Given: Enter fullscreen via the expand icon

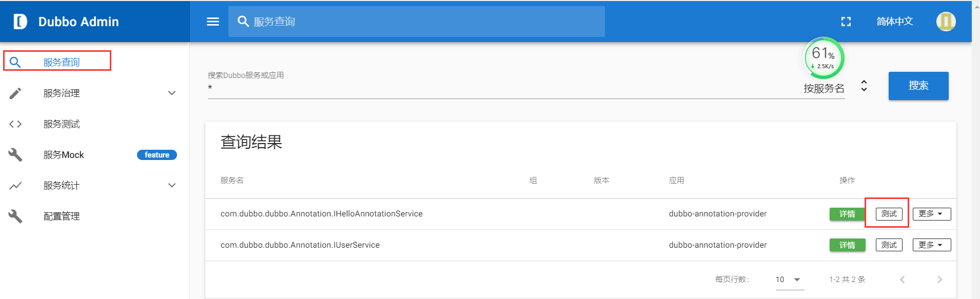Looking at the screenshot, I should tap(846, 22).
